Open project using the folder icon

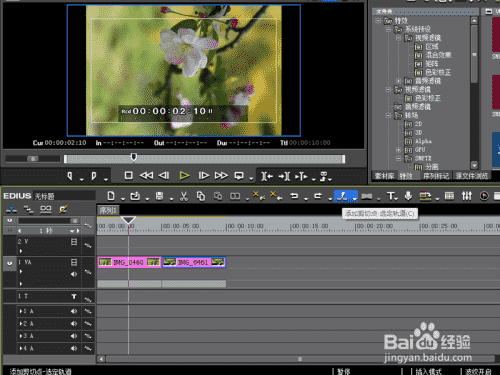coord(135,196)
